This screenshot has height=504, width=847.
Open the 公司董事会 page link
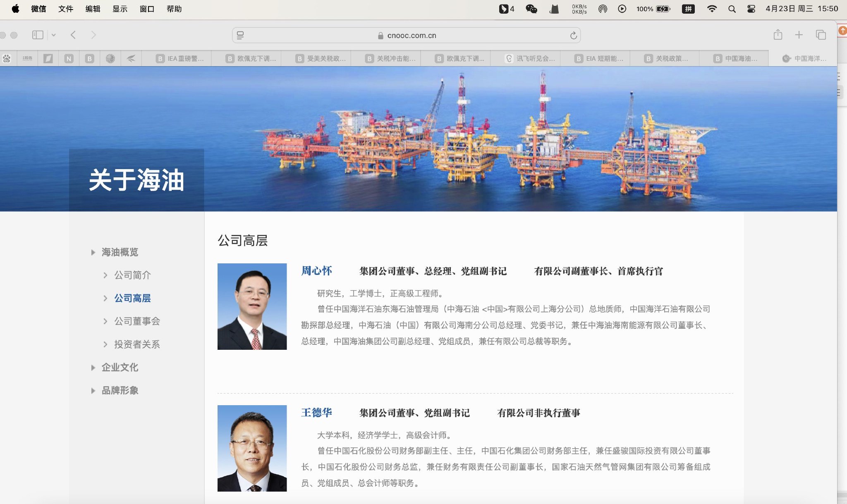(137, 321)
